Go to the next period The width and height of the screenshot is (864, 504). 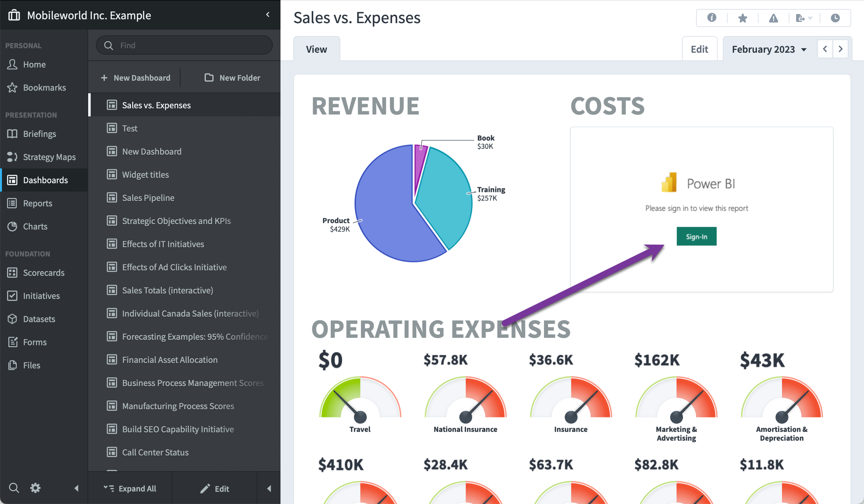840,49
